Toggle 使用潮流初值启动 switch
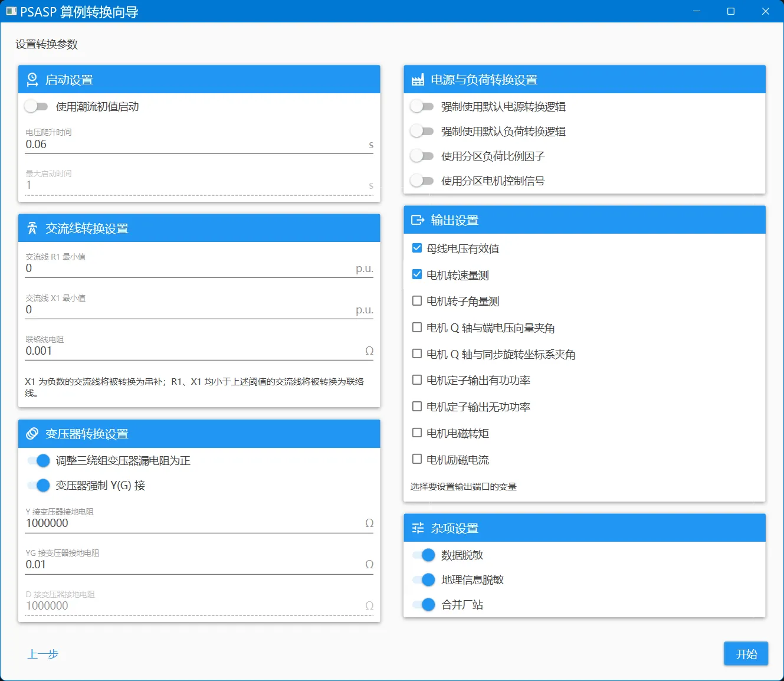This screenshot has width=784, height=681. [36, 107]
